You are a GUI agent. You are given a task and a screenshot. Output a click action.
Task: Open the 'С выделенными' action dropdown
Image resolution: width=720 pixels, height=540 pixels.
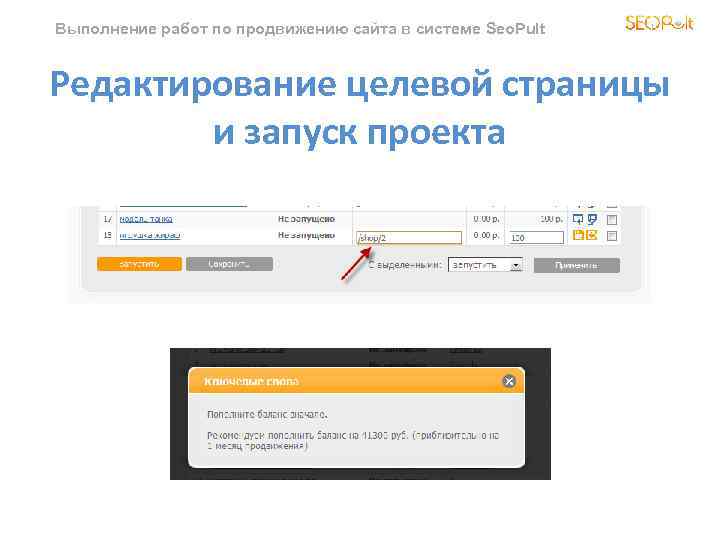coord(485,265)
